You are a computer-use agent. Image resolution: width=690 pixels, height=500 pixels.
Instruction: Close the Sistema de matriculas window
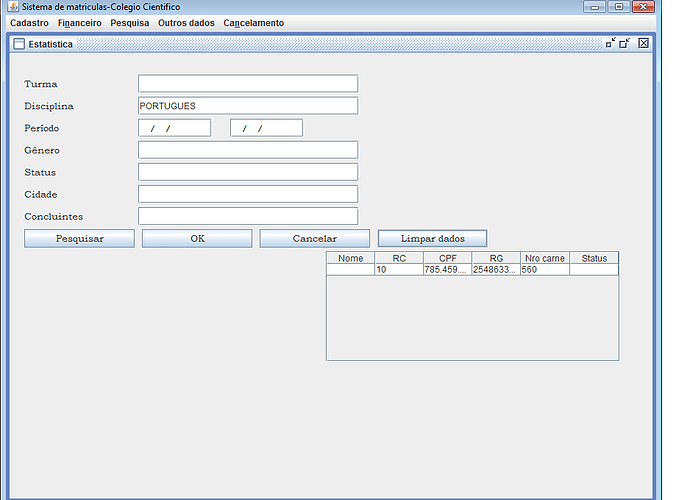point(643,7)
